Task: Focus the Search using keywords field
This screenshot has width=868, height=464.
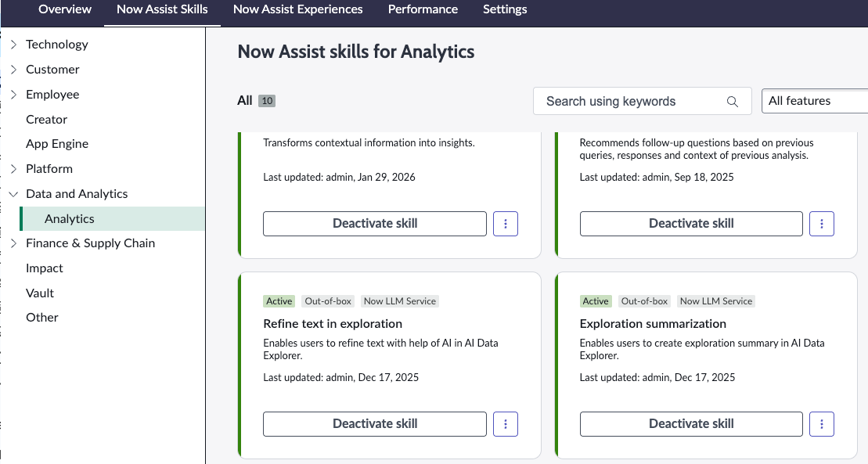Action: coord(642,101)
